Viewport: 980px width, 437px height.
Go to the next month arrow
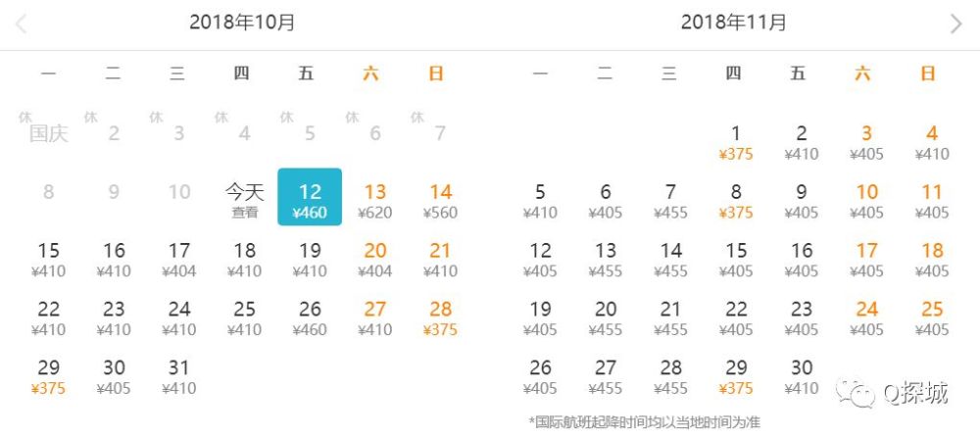click(x=956, y=24)
